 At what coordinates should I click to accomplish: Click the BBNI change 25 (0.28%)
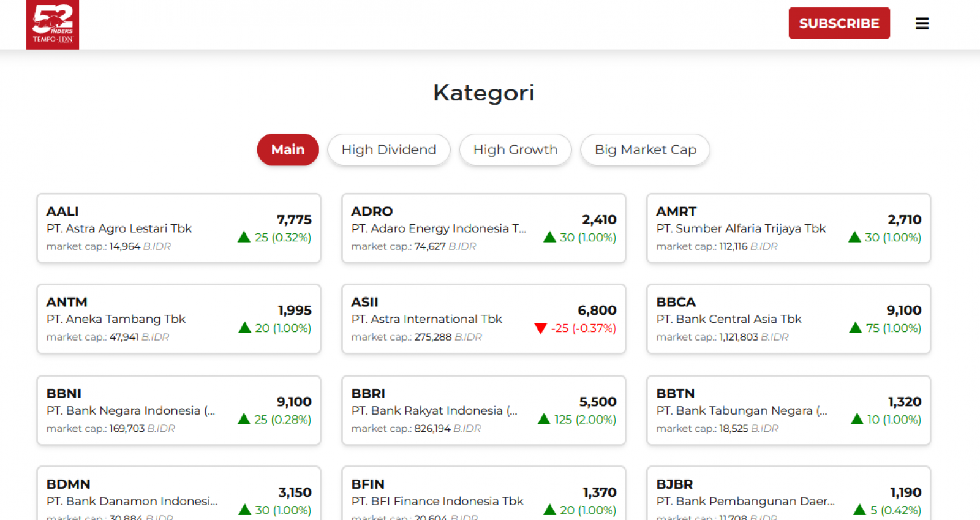tap(283, 419)
